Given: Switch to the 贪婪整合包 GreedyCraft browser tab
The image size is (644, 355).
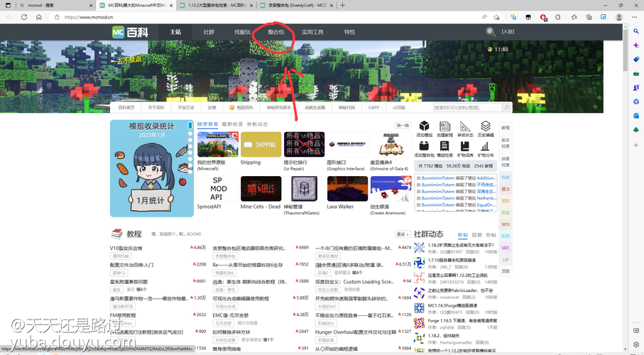Looking at the screenshot, I should [x=297, y=6].
